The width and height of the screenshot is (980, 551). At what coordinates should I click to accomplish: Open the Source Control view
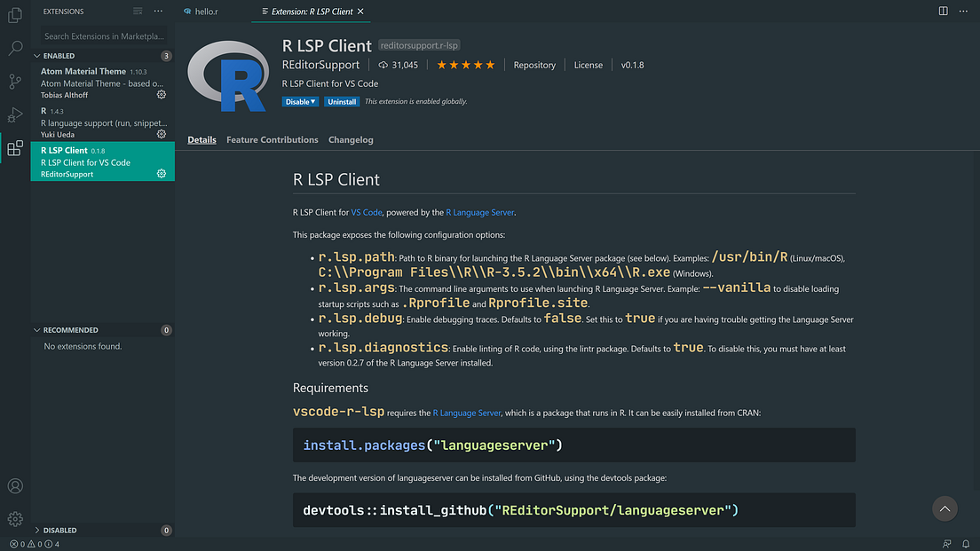tap(14, 83)
